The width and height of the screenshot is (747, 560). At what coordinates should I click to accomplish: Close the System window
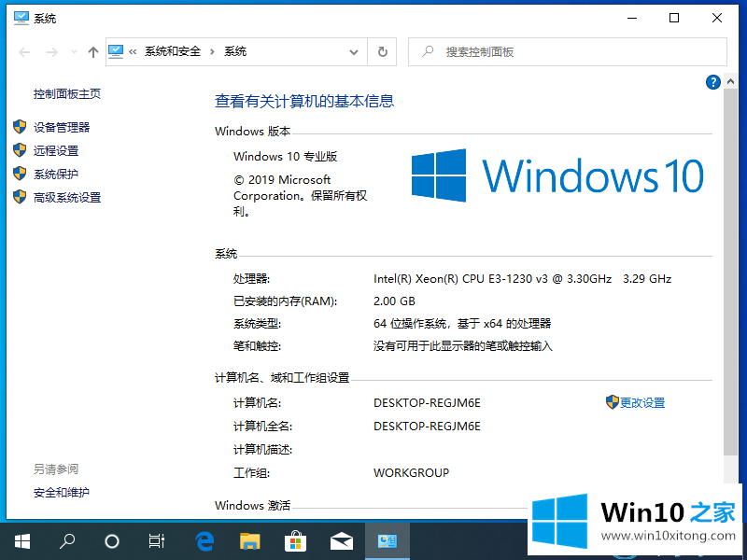click(716, 18)
